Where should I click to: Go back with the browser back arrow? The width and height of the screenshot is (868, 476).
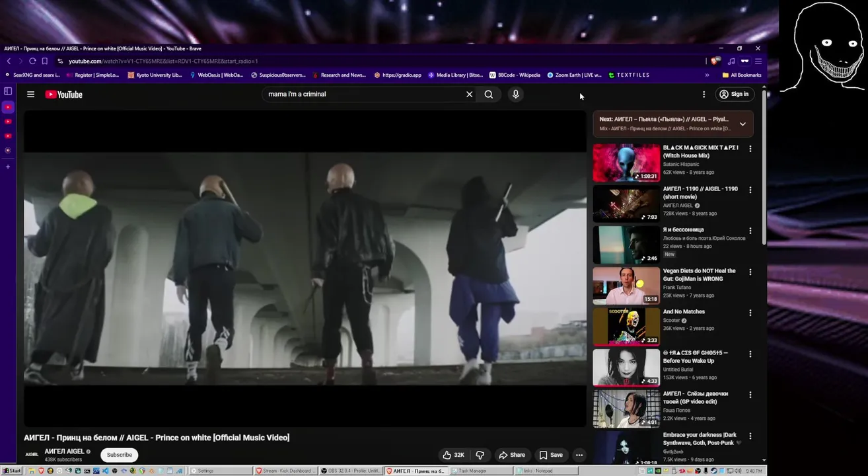coord(9,61)
